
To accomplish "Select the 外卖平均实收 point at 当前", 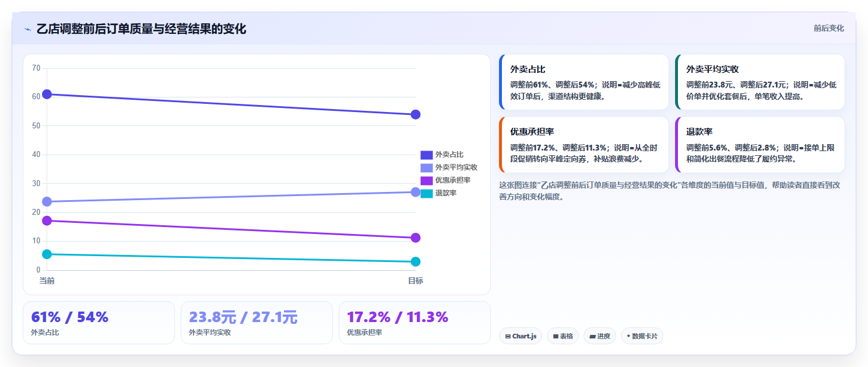I will pos(47,202).
